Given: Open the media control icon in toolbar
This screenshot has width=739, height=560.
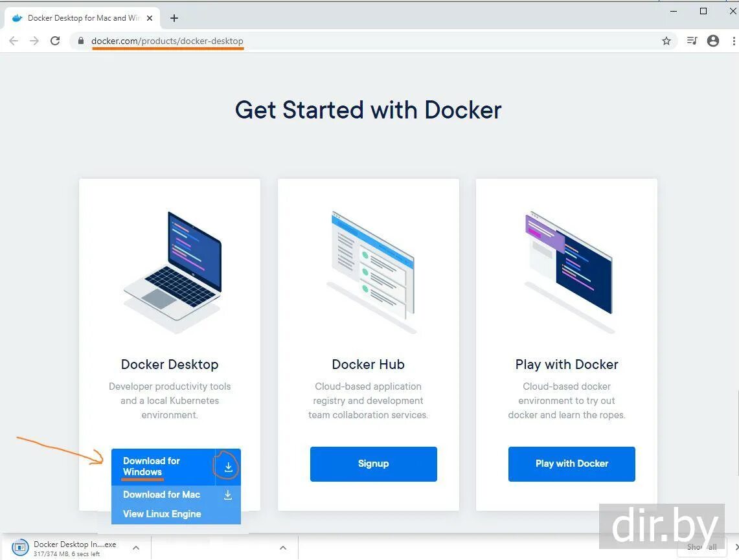Looking at the screenshot, I should pos(692,41).
